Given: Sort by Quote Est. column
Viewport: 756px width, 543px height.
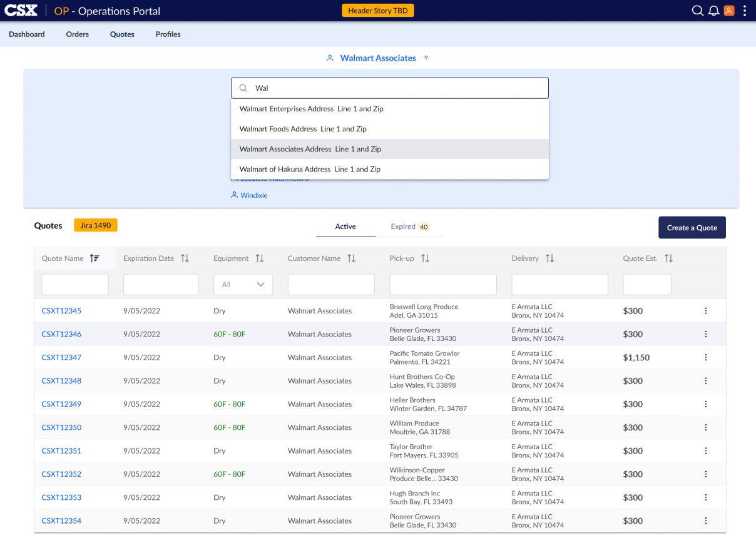Looking at the screenshot, I should (x=668, y=258).
